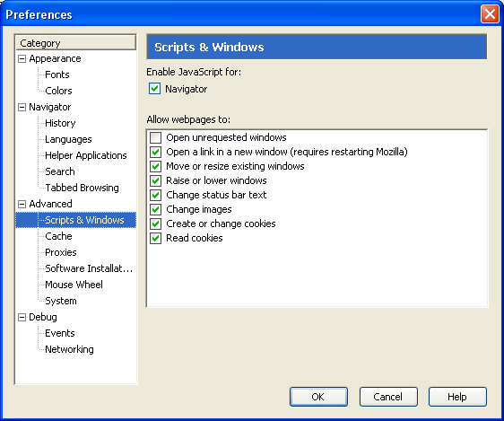Screen dimensions: 504x421
Task: Open Networking under Debug
Action: (x=69, y=349)
